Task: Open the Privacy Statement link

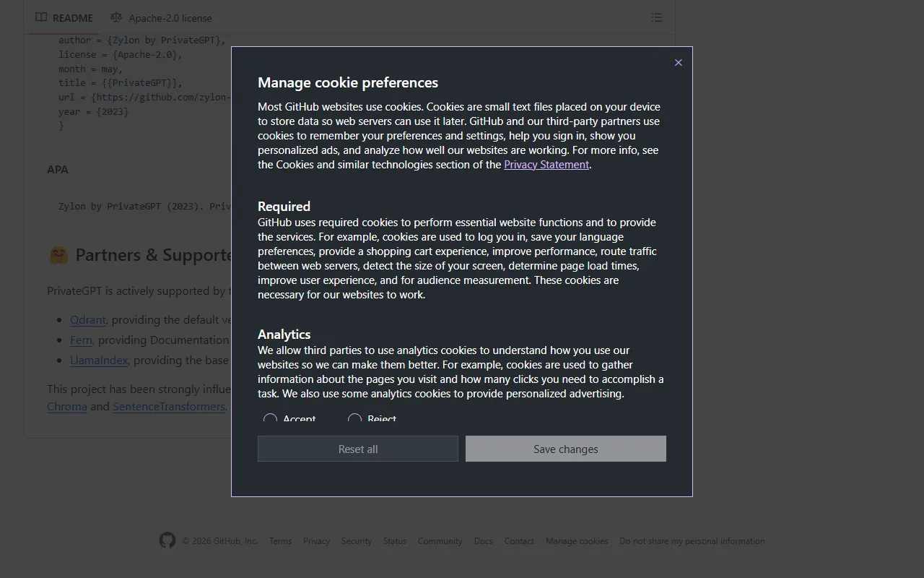Action: point(546,165)
